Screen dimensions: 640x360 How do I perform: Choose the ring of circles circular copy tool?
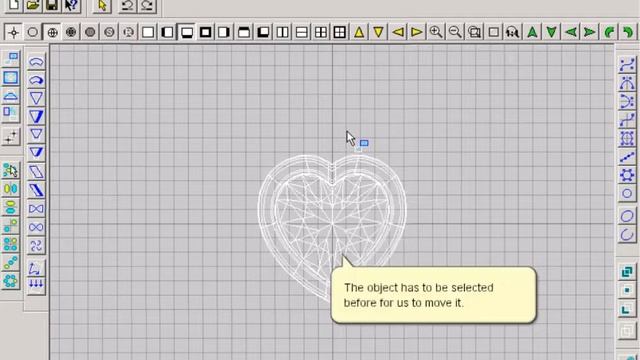(x=11, y=281)
